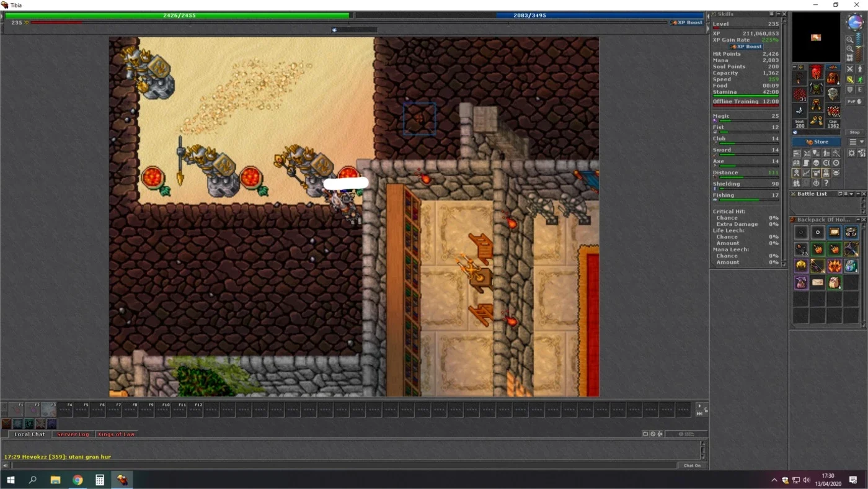
Task: Select the golden helmet in the backpack
Action: coord(801,266)
